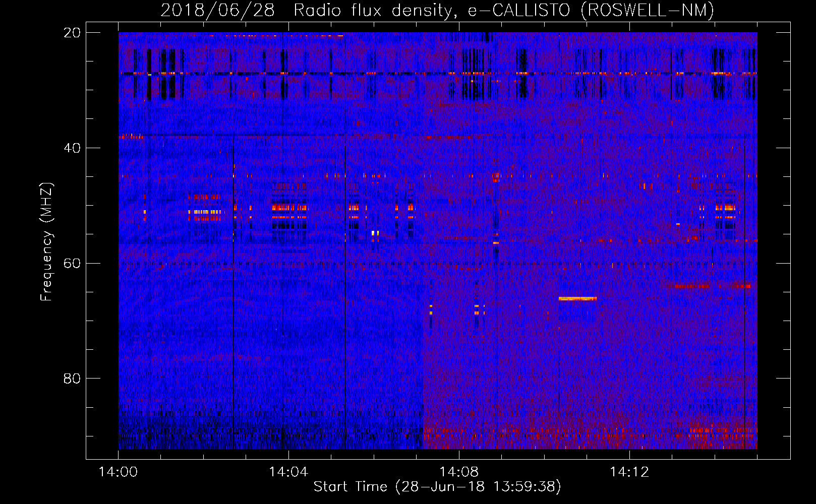Click the 80 MHz frequency tick label
The image size is (816, 504).
[72, 379]
